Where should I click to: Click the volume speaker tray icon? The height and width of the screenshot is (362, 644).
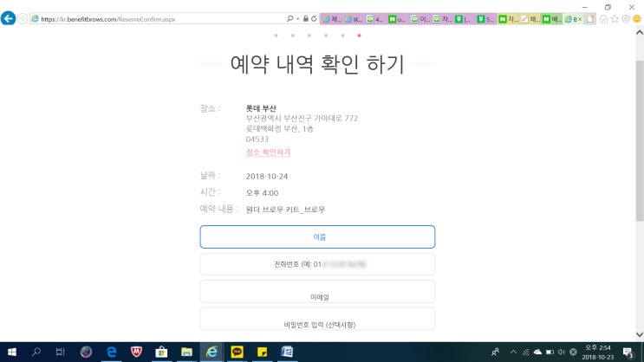pos(562,352)
